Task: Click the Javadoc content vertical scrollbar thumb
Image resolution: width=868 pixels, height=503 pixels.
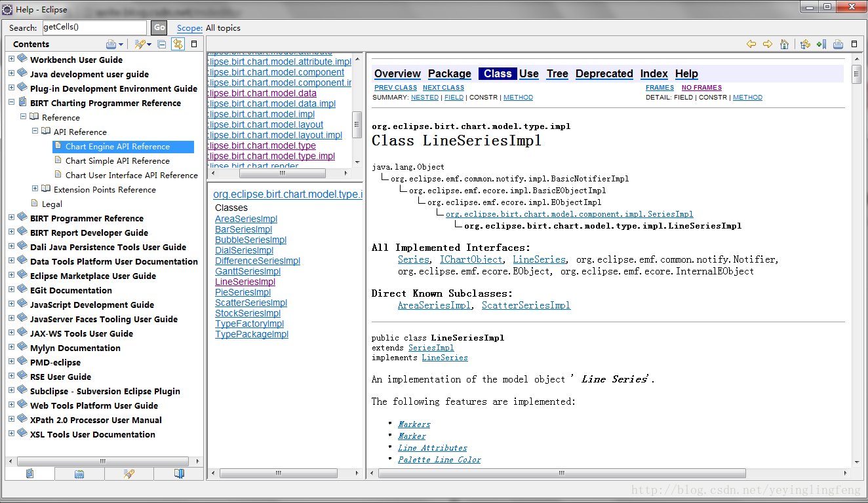Action: click(x=856, y=73)
